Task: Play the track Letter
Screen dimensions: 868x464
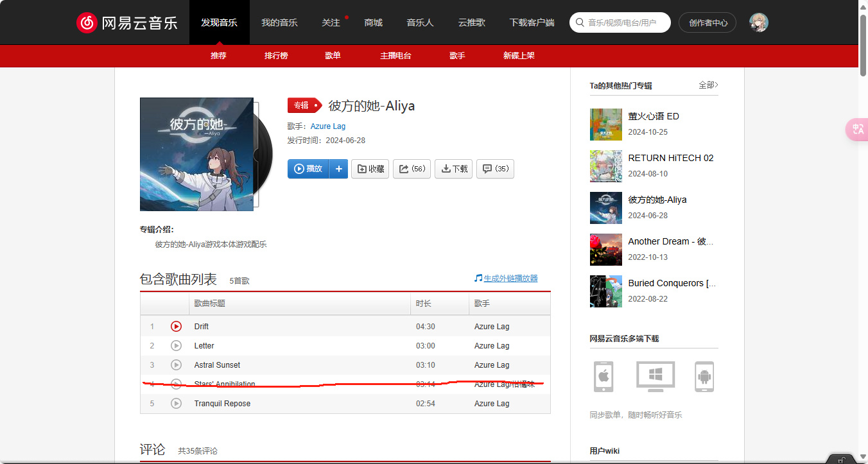Action: [x=176, y=345]
